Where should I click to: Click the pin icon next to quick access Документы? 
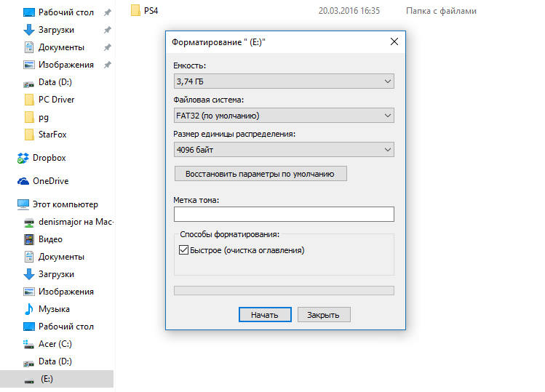pyautogui.click(x=108, y=47)
